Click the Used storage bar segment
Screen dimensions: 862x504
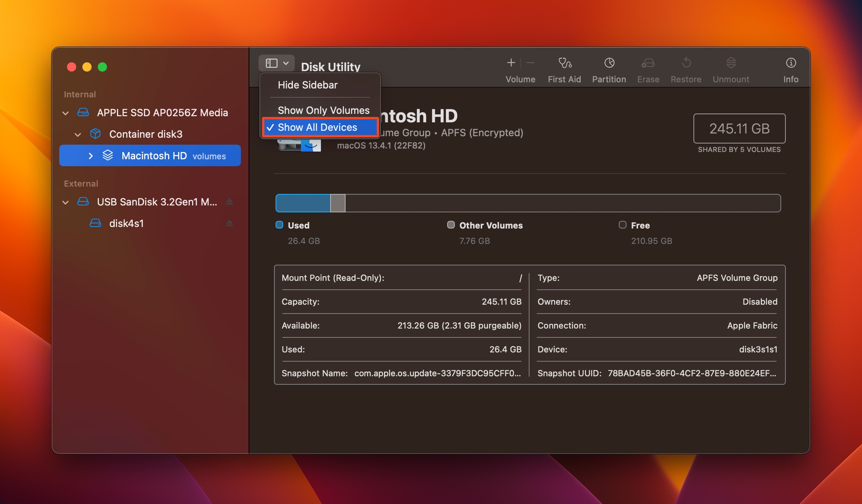(304, 203)
